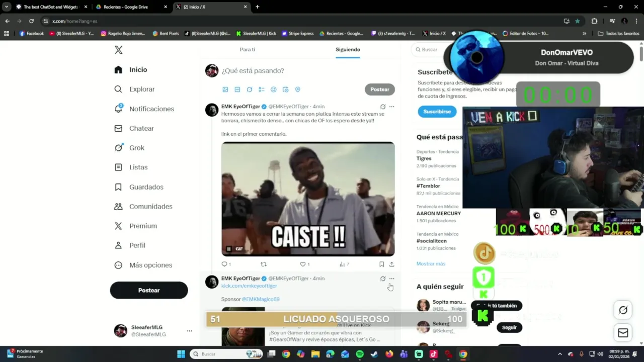The height and width of the screenshot is (362, 644).
Task: Open Perfil in the sidebar
Action: (130, 245)
